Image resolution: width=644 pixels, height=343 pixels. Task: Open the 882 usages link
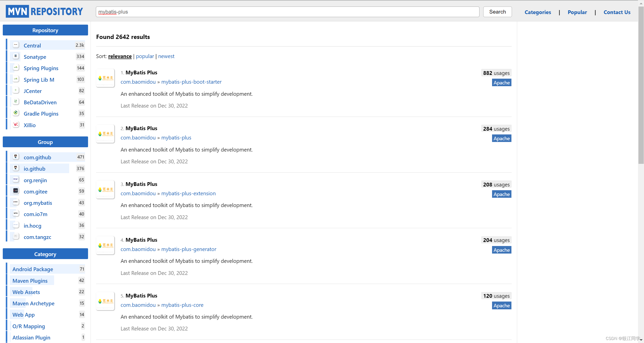496,73
